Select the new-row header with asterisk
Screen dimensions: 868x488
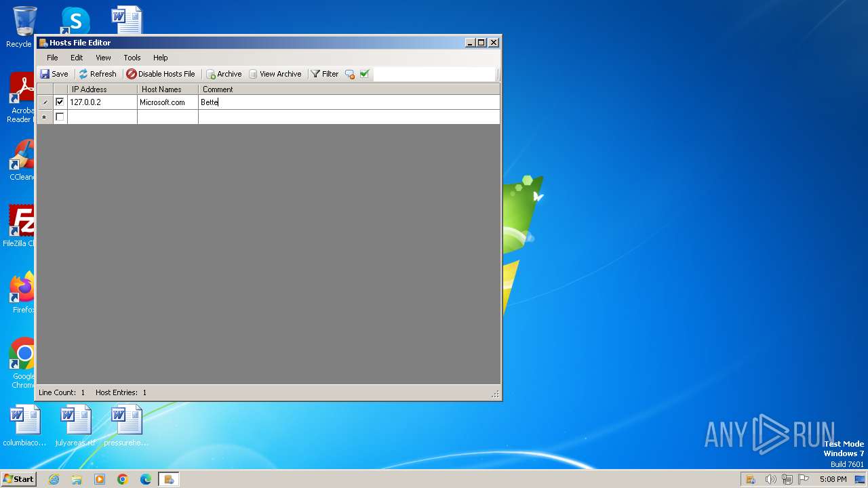(45, 117)
